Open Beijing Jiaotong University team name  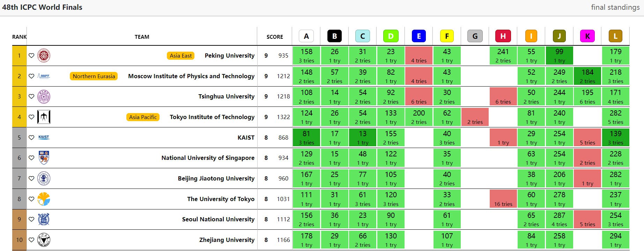216,178
